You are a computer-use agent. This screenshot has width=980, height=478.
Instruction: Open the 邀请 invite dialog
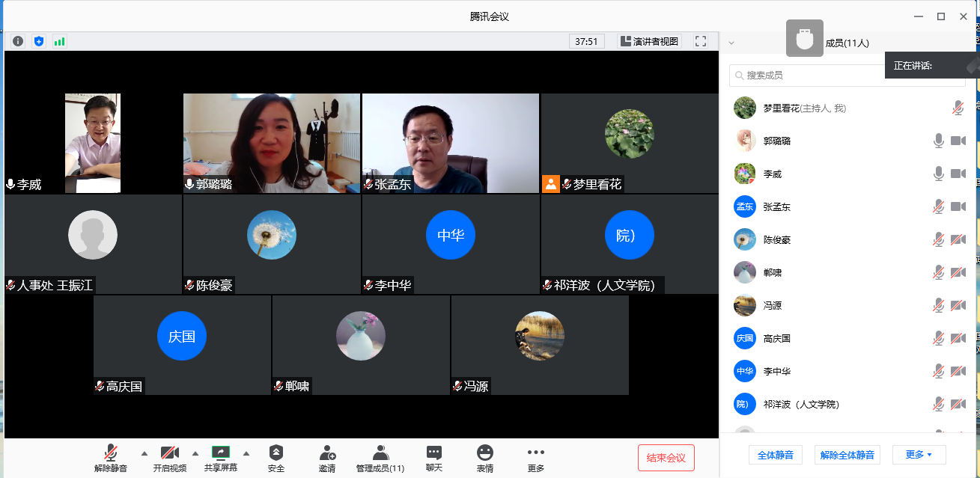[327, 458]
